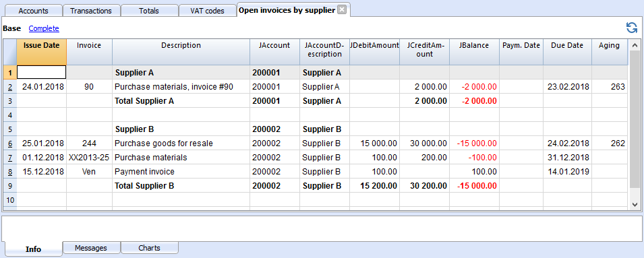Select the empty Issue Date cell in row 1
The width and height of the screenshot is (644, 258).
pyautogui.click(x=42, y=73)
